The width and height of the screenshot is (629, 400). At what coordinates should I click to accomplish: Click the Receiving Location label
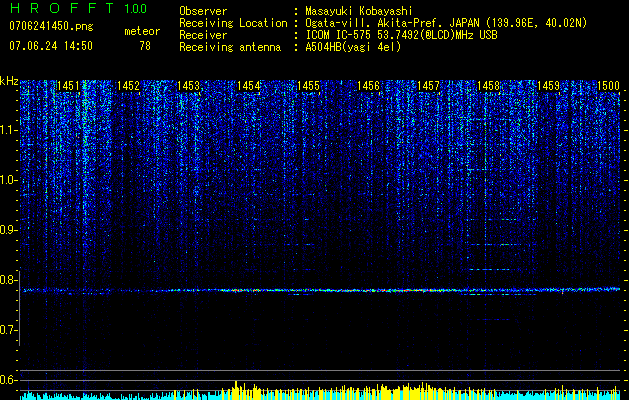tap(233, 23)
